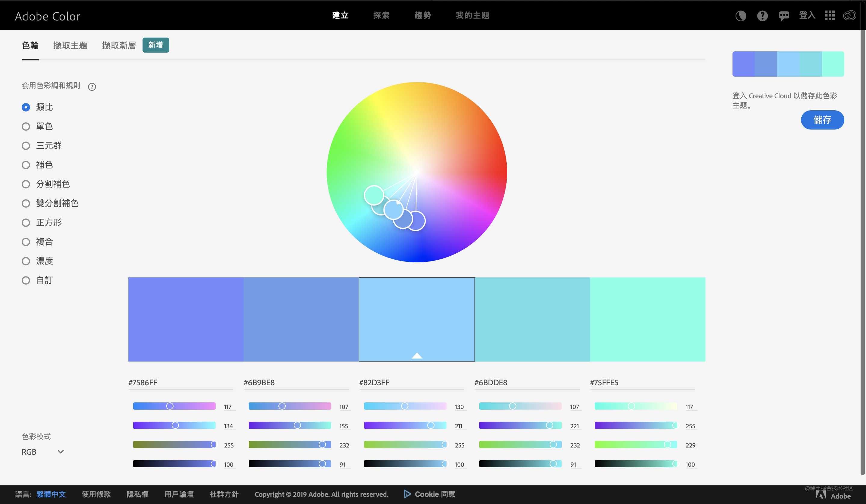866x504 pixels.
Task: Select the #7586FF color swatch
Action: [x=186, y=319]
